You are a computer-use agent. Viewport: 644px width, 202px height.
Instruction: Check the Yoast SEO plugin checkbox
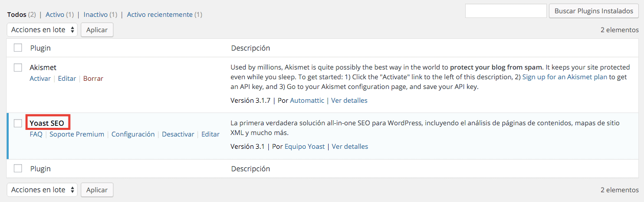coord(18,123)
